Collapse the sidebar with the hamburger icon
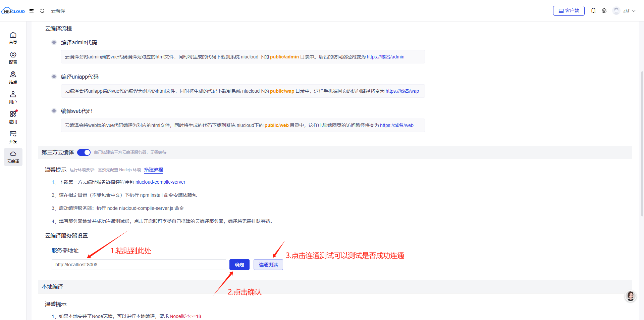This screenshot has width=644, height=320. (32, 11)
